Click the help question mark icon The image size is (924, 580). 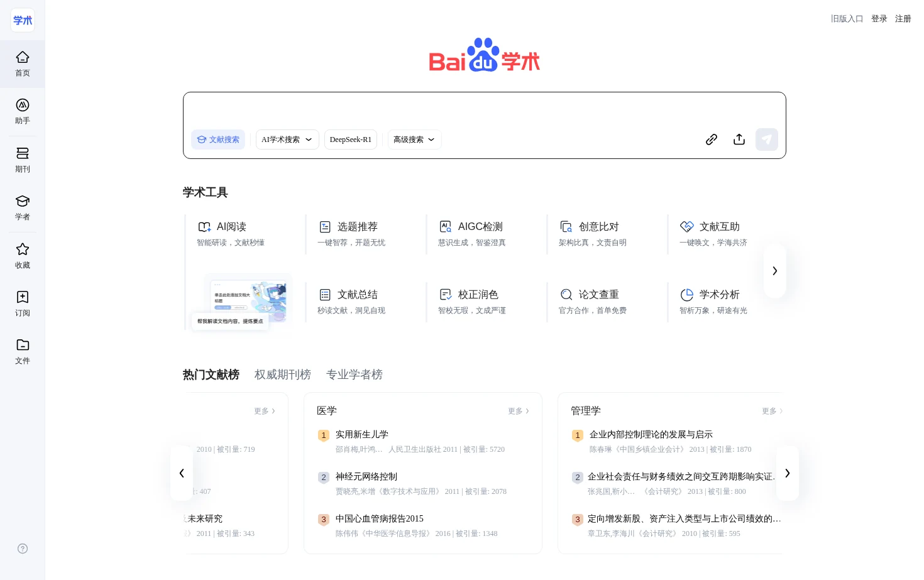[x=23, y=549]
